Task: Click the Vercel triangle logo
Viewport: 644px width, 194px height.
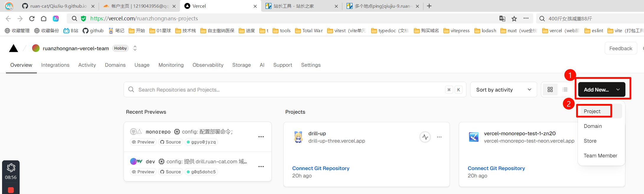Action: click(14, 48)
